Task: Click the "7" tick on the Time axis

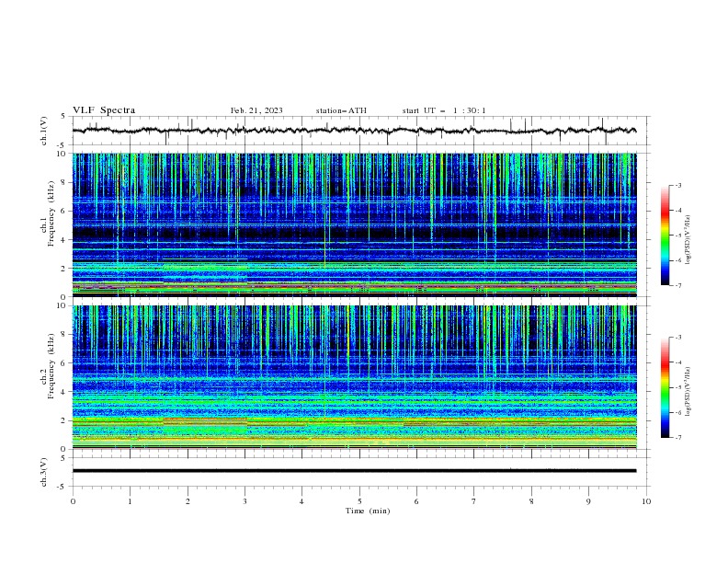Action: [474, 501]
